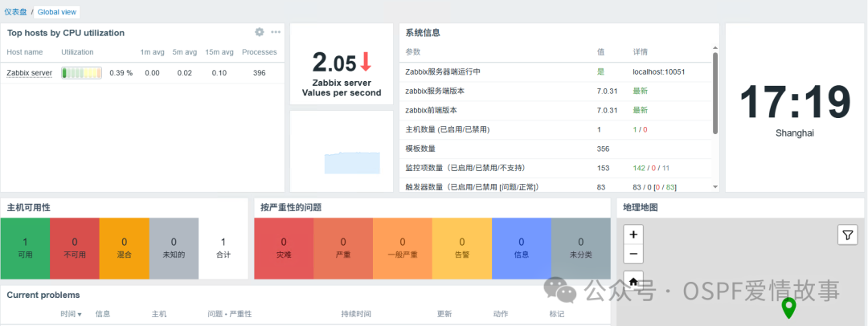Click the system info scroll-down arrow

(x=715, y=187)
